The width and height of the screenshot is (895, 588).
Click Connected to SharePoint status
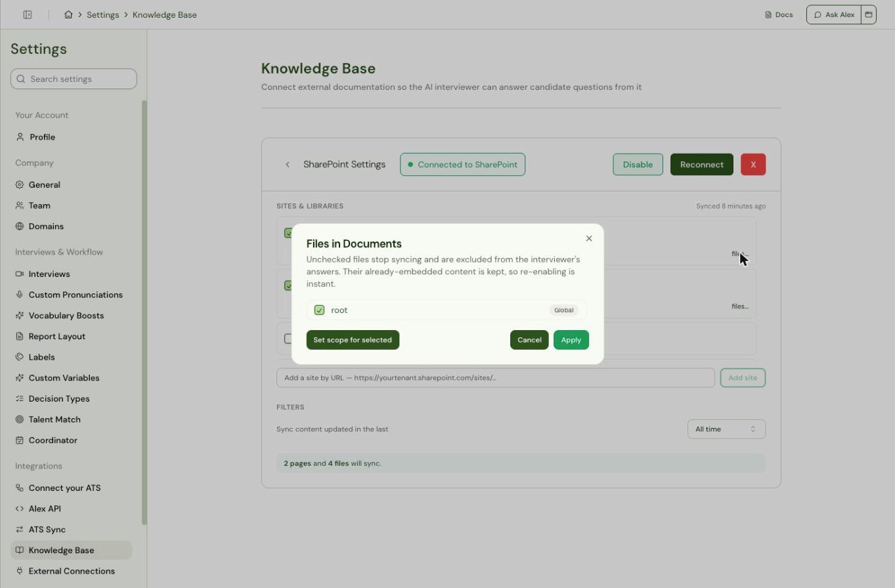462,165
